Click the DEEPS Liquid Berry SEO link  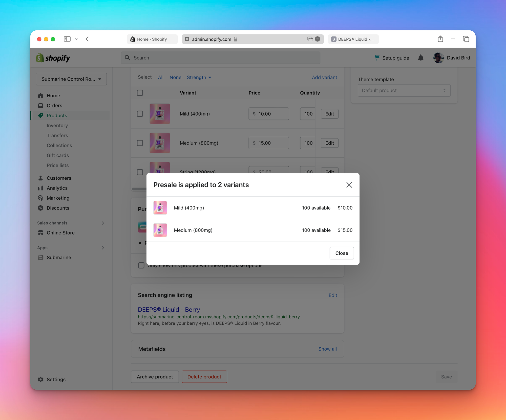pos(169,309)
